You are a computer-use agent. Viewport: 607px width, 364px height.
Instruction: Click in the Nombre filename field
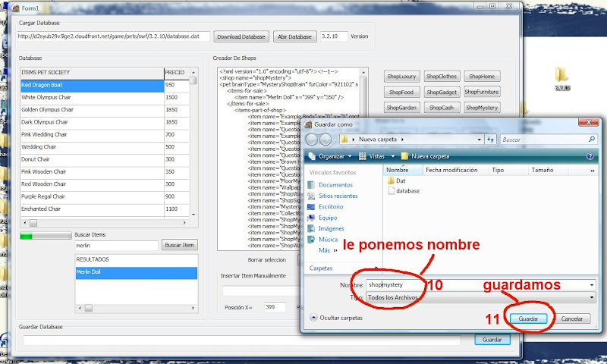[480, 285]
